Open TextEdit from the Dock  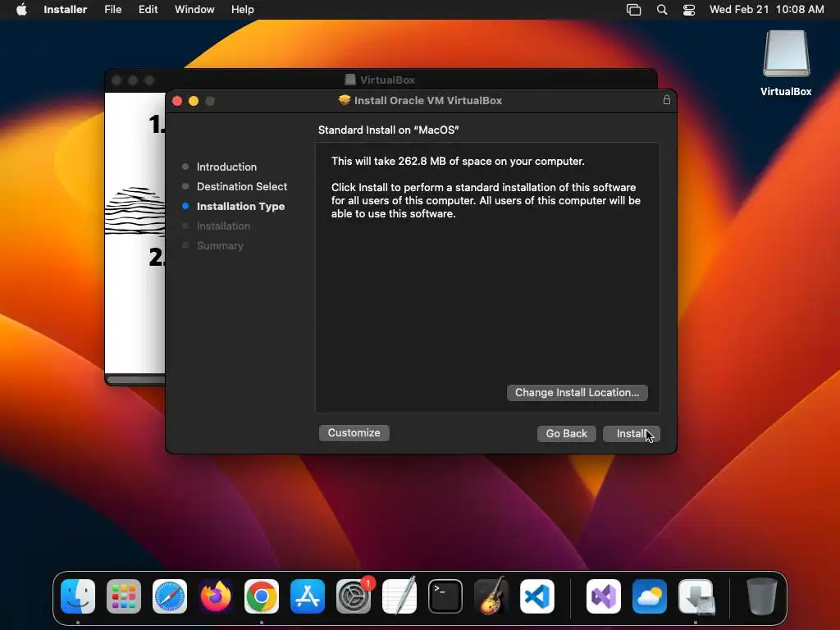(399, 596)
